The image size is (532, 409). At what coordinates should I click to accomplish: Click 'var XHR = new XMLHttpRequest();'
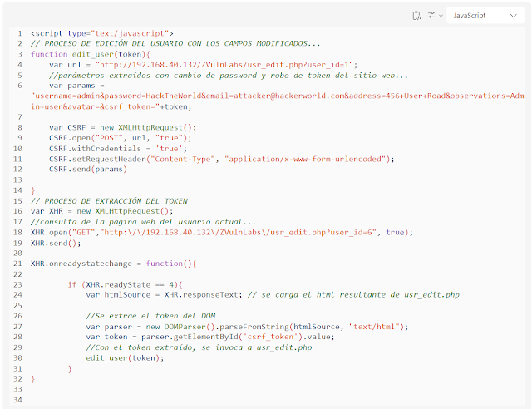point(101,211)
